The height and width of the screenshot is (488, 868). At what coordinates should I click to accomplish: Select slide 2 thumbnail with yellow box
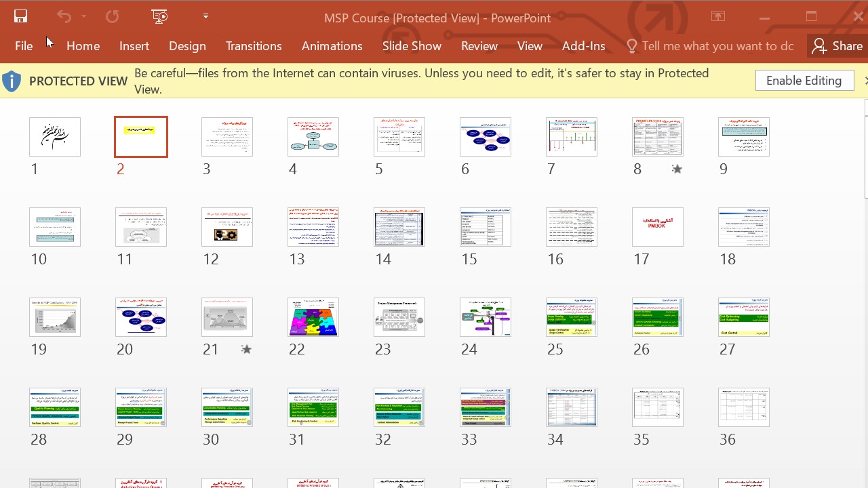click(x=141, y=137)
